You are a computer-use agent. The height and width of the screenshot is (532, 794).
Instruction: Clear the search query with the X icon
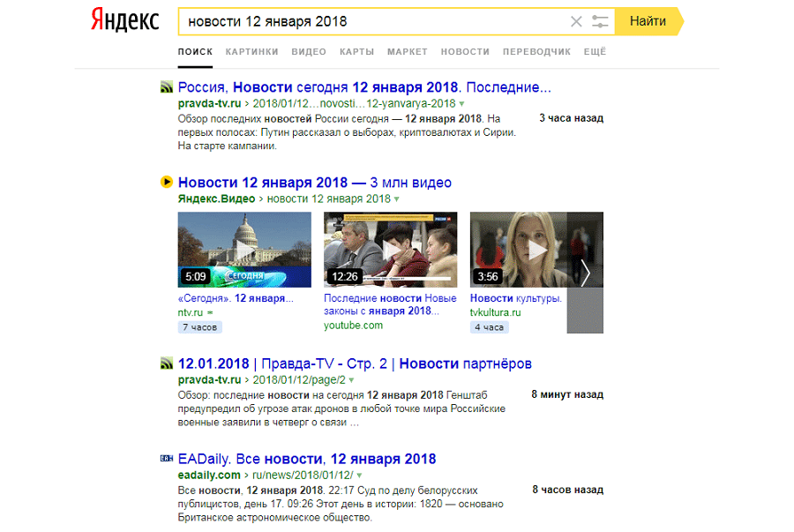point(576,21)
